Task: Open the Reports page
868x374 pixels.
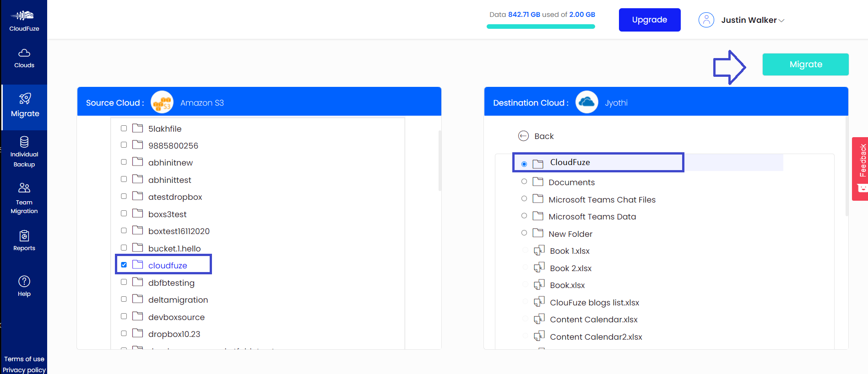Action: pyautogui.click(x=24, y=241)
